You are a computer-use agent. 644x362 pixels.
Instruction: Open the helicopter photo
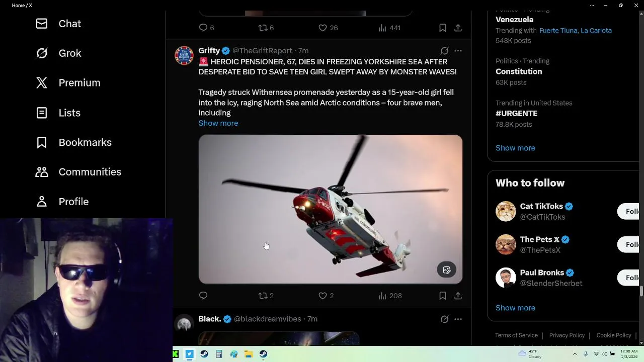coord(331,209)
